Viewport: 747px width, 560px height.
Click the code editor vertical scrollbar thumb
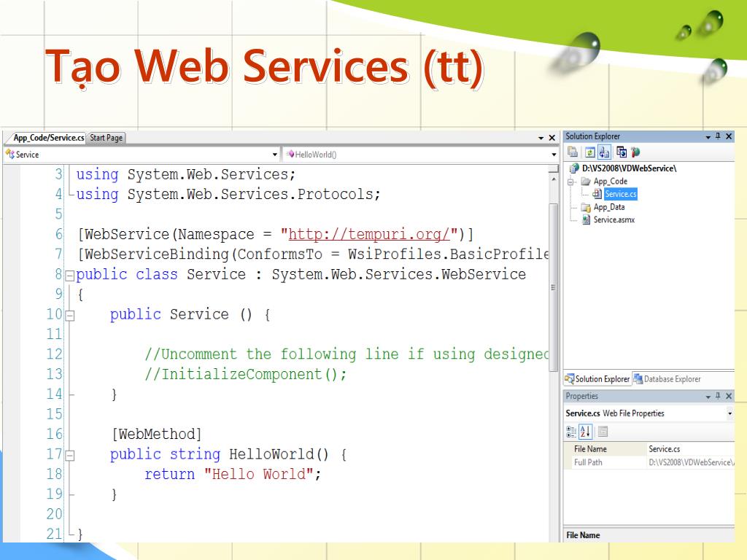tap(553, 287)
